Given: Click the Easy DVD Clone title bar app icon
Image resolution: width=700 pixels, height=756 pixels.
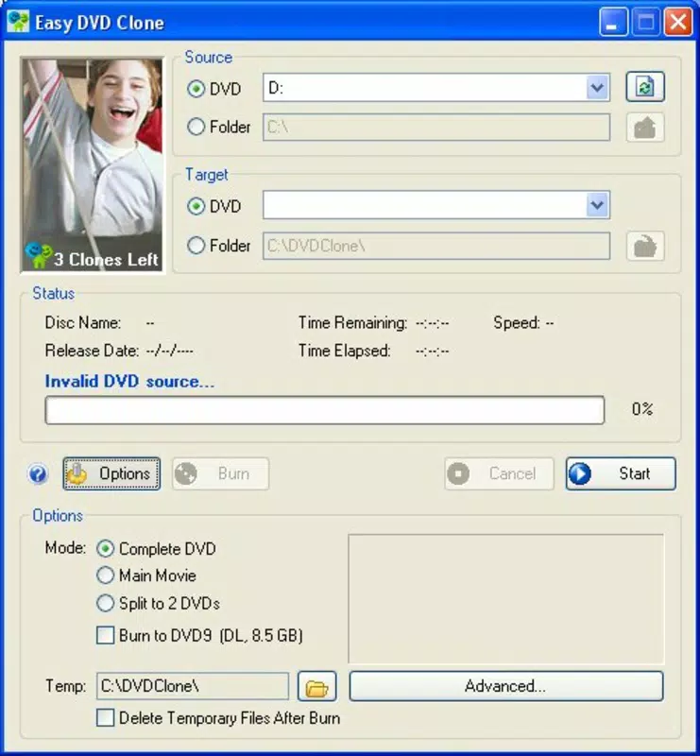Looking at the screenshot, I should [x=18, y=22].
